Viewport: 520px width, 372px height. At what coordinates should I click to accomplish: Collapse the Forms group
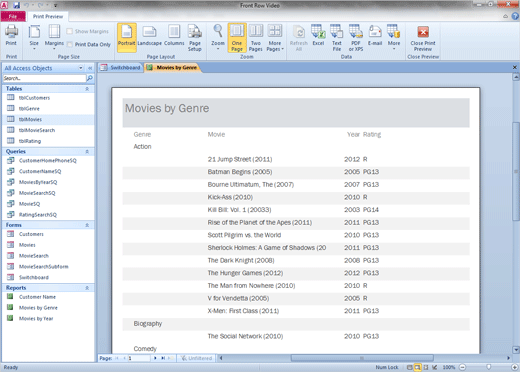[87, 225]
